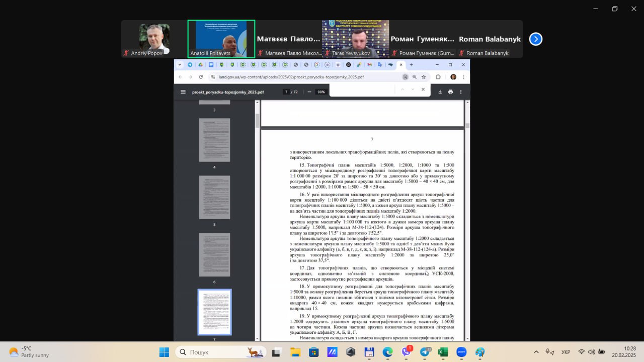Open Microsoft Store from the taskbar
644x362 pixels.
coord(313,352)
